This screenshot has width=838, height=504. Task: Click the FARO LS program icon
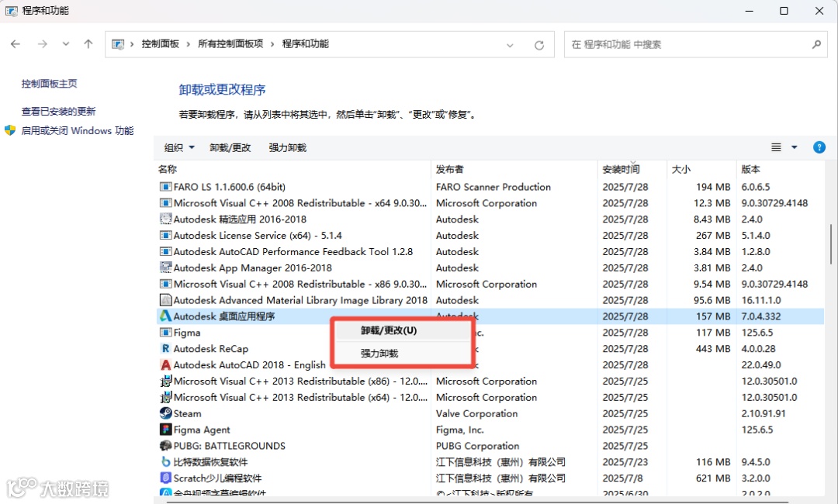click(x=166, y=187)
